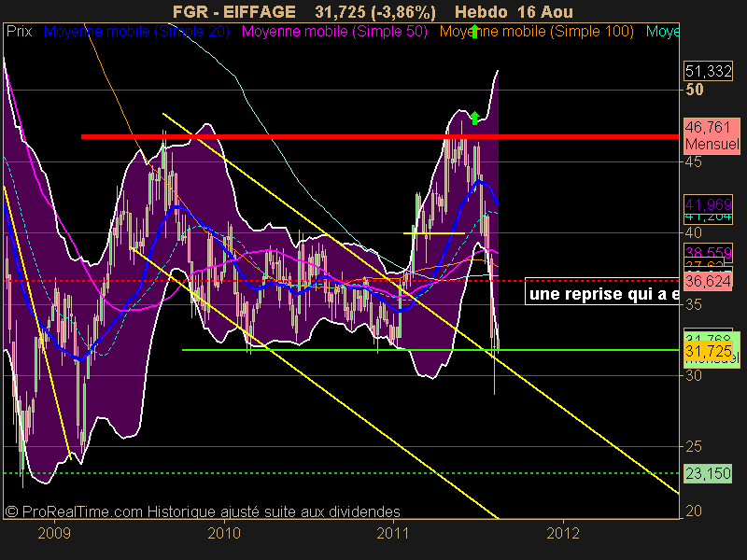Select the solid green horizontal support line

[x=430, y=350]
